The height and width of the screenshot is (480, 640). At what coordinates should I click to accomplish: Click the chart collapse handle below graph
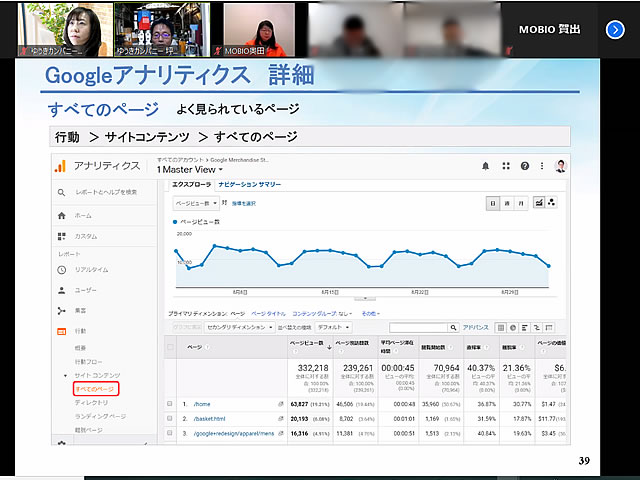[x=365, y=298]
